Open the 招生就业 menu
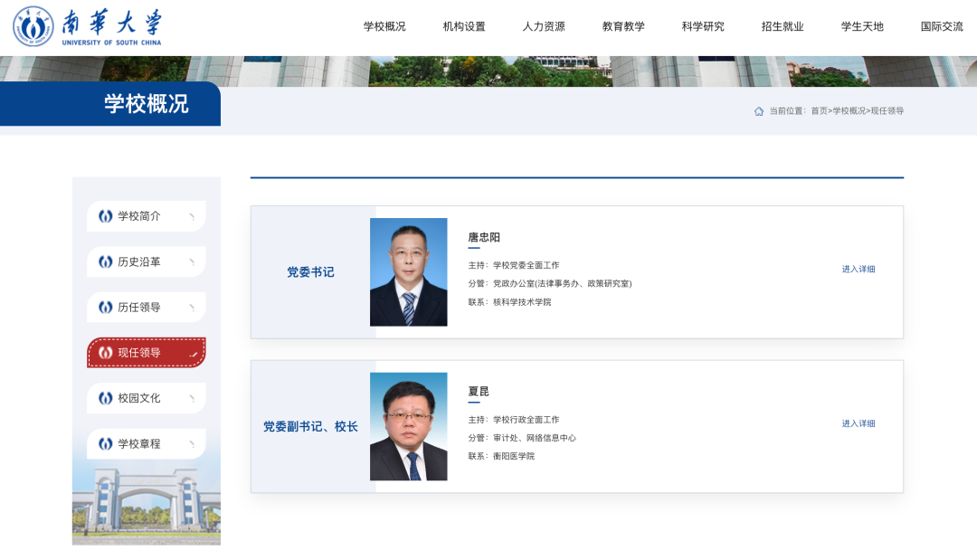Image resolution: width=977 pixels, height=560 pixels. point(782,26)
